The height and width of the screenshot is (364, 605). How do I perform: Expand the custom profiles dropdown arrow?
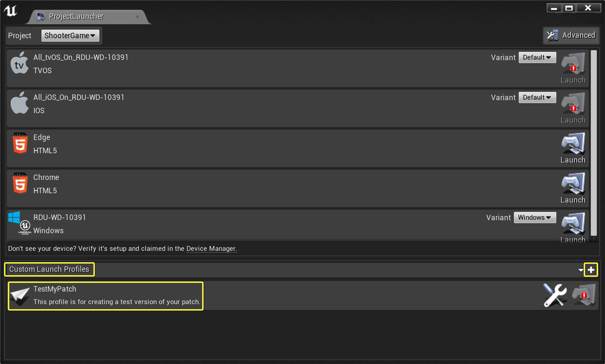click(581, 270)
